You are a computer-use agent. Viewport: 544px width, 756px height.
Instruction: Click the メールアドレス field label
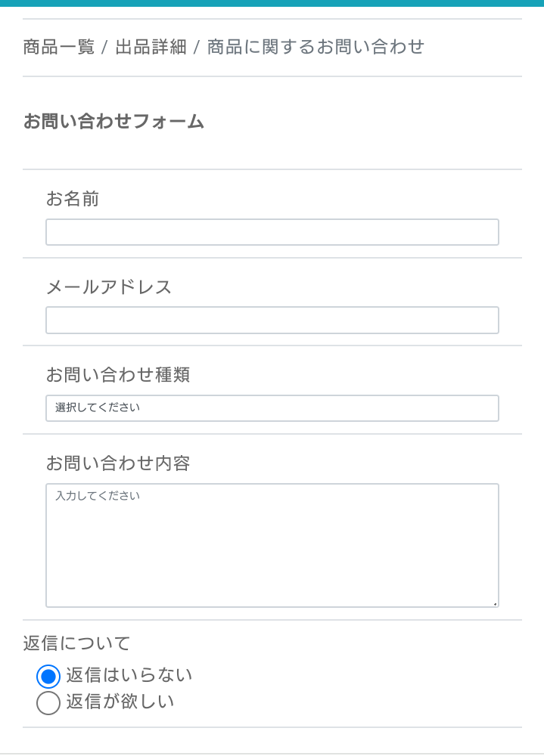[109, 287]
